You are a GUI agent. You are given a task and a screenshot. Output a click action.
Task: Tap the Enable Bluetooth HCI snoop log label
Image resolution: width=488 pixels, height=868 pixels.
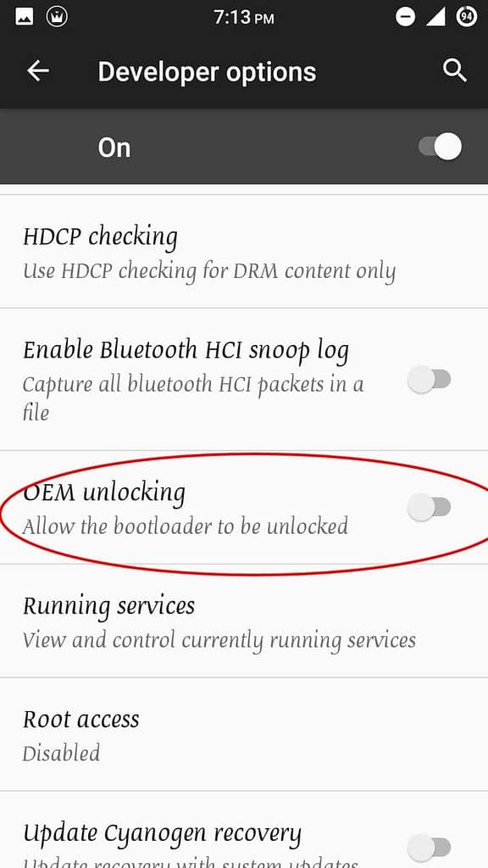click(x=186, y=351)
